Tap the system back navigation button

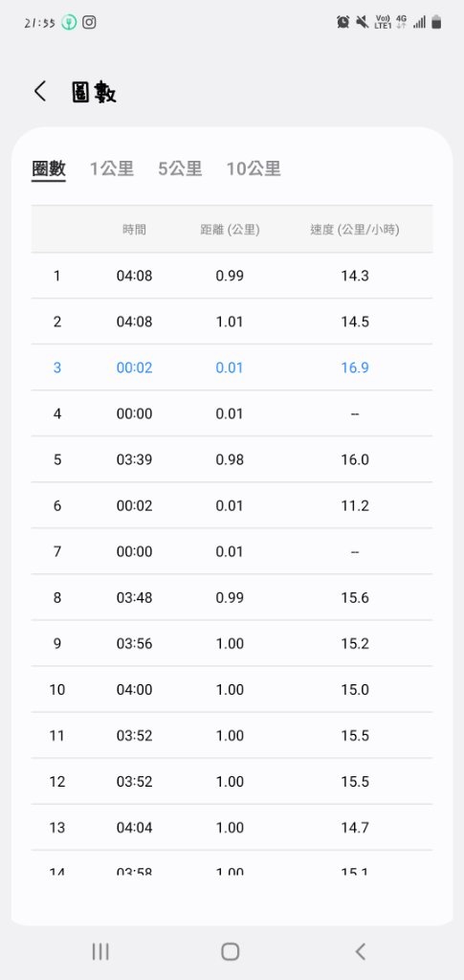tap(361, 951)
